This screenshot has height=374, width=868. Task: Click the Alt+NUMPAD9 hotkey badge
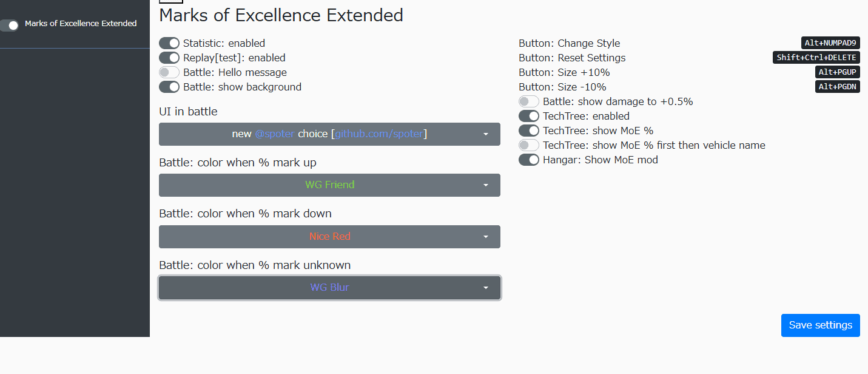pos(830,43)
